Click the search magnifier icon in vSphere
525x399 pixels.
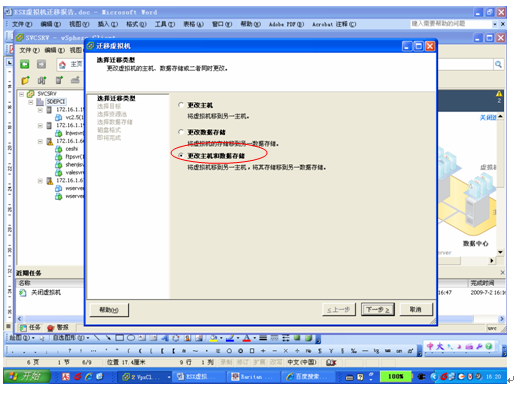[498, 64]
